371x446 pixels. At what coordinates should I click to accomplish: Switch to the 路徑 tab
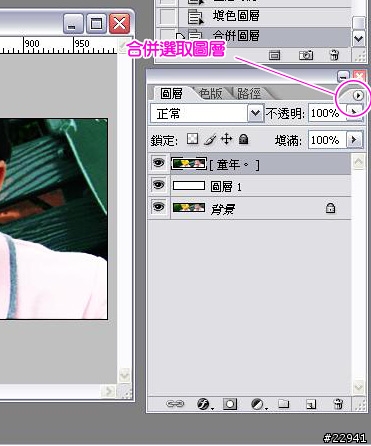coord(249,93)
